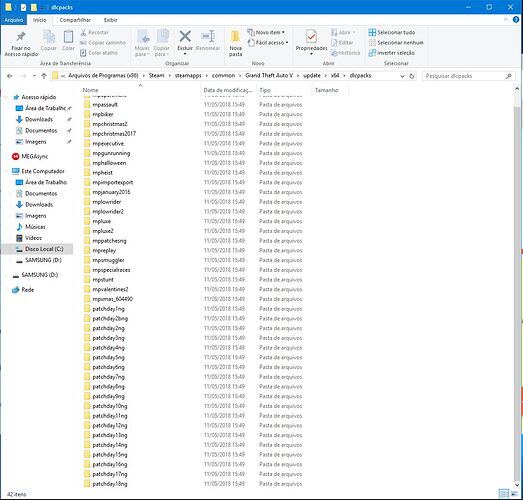Select Acesso rápido in sidebar
The image size is (523, 500).
click(39, 97)
